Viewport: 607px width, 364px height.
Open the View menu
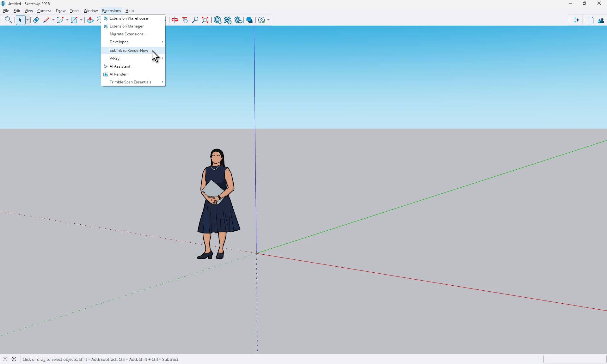coord(29,11)
